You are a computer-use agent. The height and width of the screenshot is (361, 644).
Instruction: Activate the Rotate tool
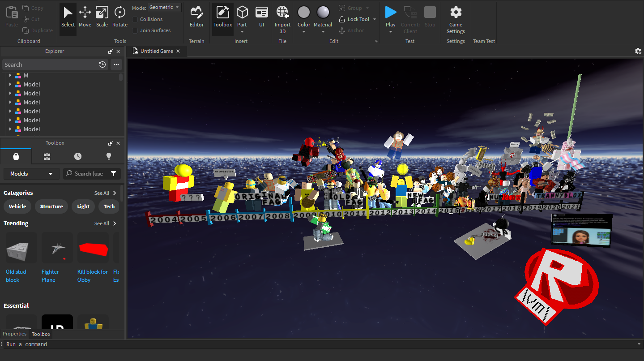point(120,17)
